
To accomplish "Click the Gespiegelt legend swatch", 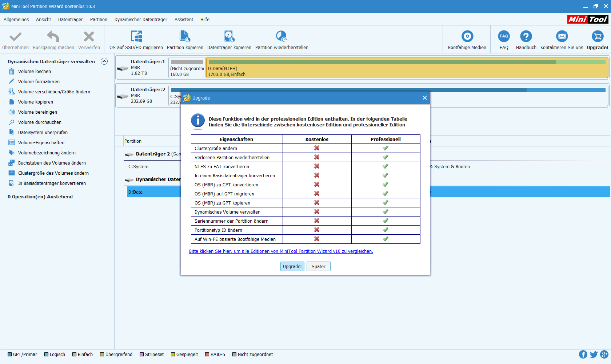I will tap(173, 355).
